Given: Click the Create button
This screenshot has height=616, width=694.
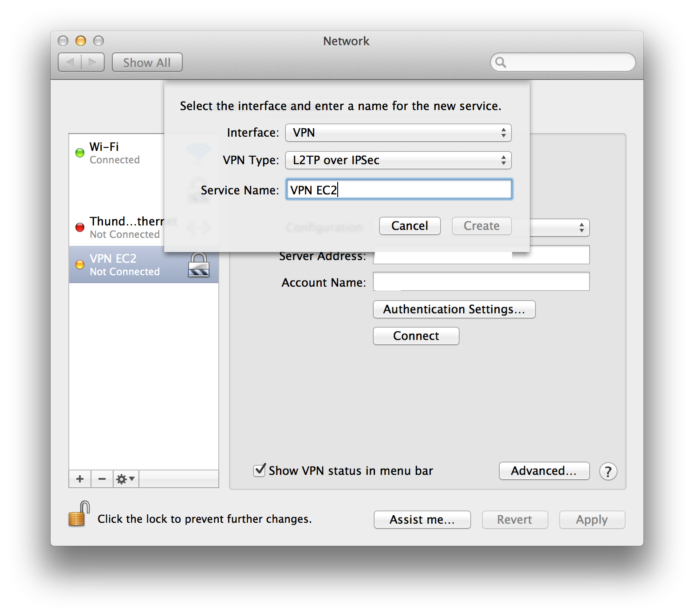Looking at the screenshot, I should coord(482,226).
